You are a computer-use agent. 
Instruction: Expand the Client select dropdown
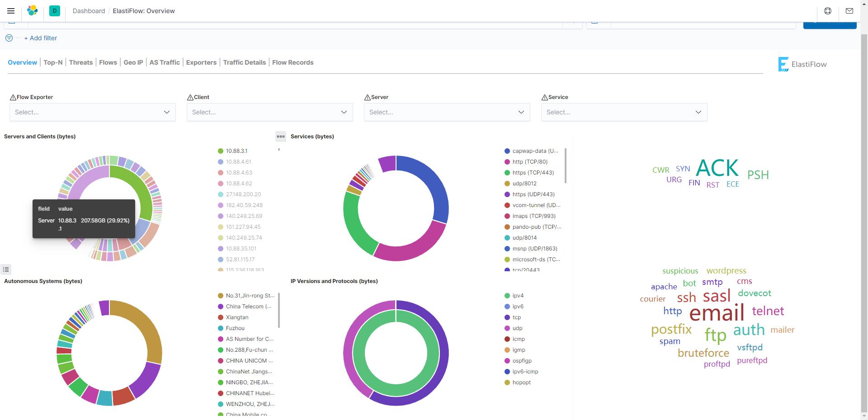(x=270, y=112)
